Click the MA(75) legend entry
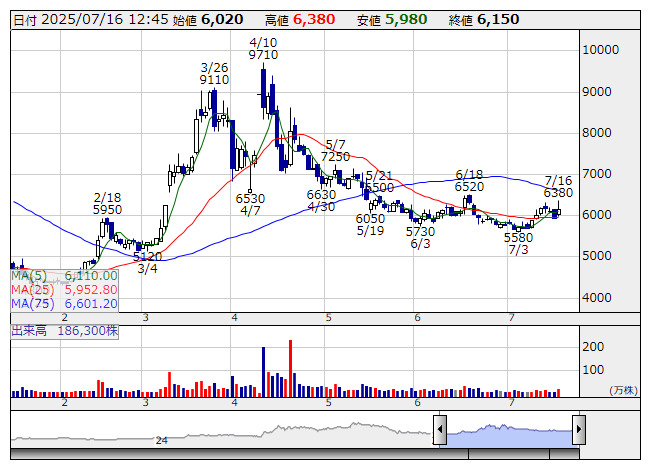The image size is (653, 470). pos(64,303)
